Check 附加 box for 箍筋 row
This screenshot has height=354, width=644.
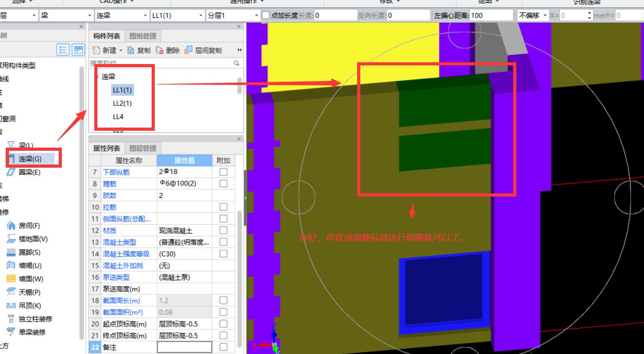point(223,183)
